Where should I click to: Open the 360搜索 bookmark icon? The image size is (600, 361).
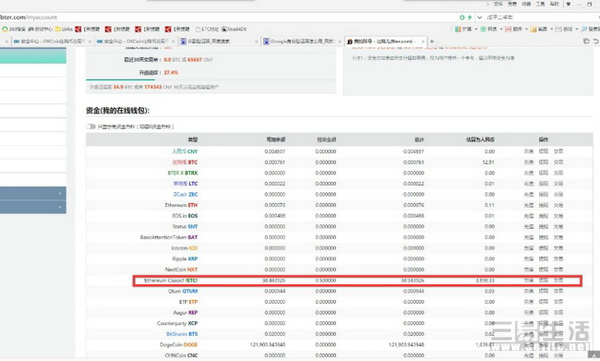pyautogui.click(x=5, y=29)
